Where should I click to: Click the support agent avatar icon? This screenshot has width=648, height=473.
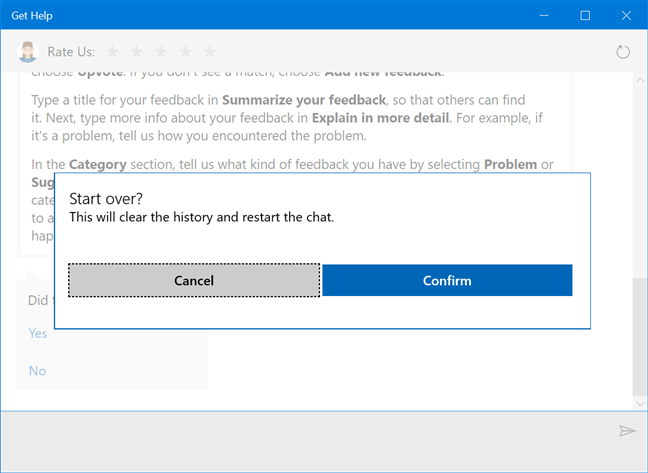(27, 51)
